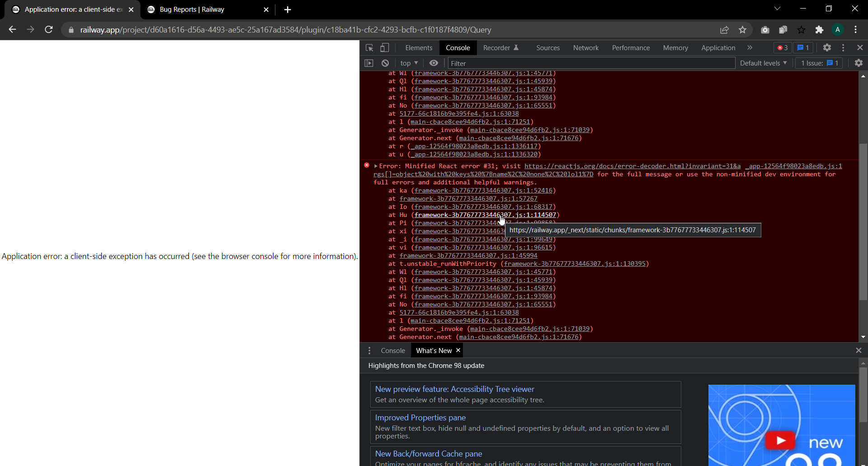
Task: Click the camera screenshot extension icon
Action: (x=765, y=30)
